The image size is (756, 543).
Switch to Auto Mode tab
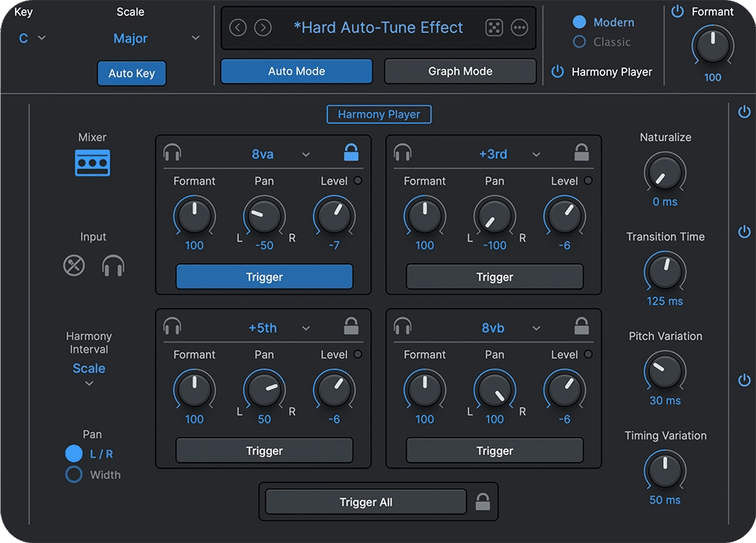click(x=296, y=71)
